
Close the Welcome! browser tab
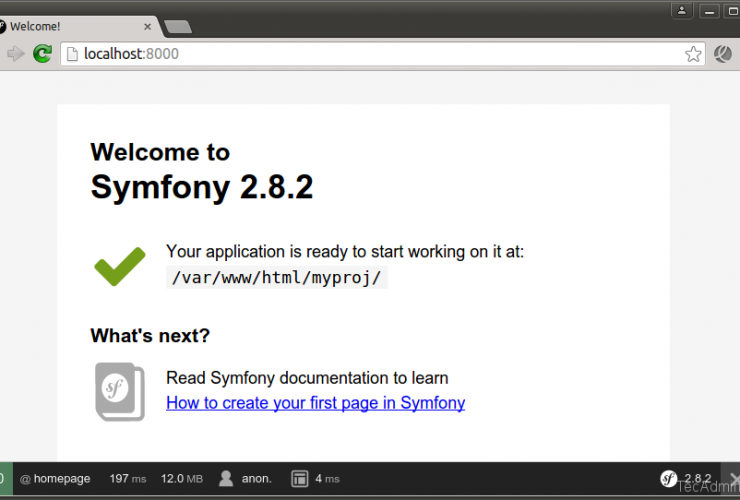pyautogui.click(x=149, y=26)
